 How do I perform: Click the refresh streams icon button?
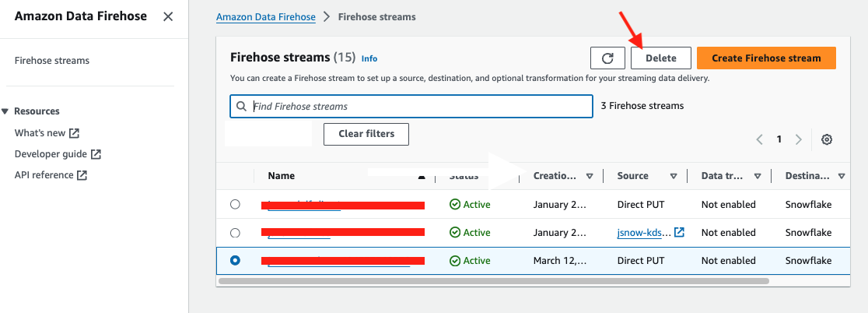[x=607, y=58]
